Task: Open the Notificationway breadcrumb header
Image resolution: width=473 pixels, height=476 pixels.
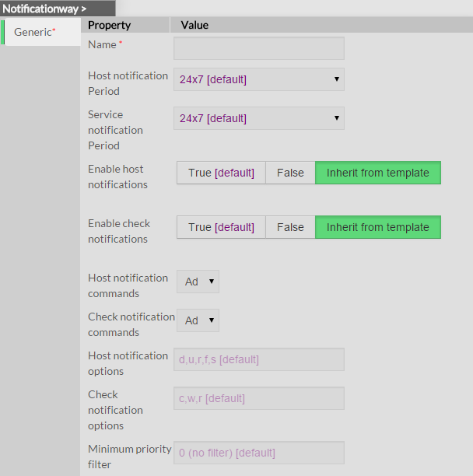Action: (x=45, y=9)
